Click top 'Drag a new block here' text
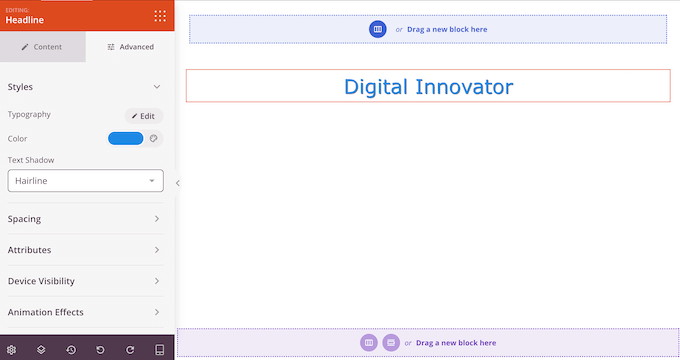This screenshot has width=680, height=360. pos(447,29)
